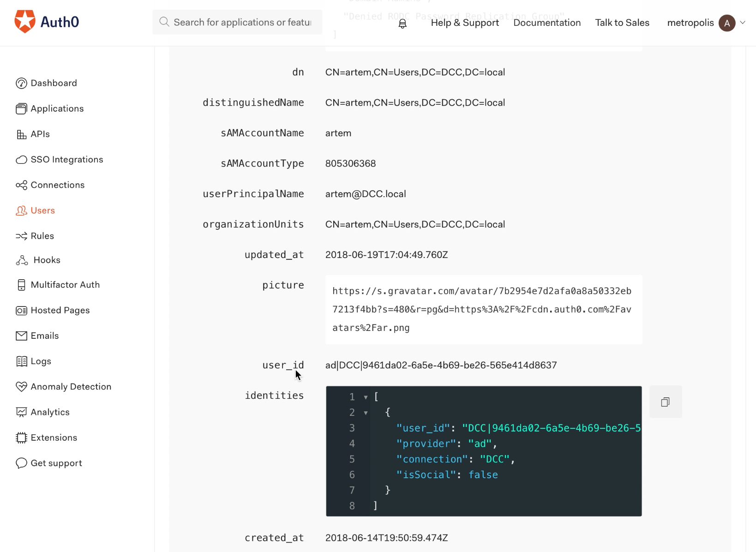Click the user_id value ad|DCC|9461da02…
Image resolution: width=756 pixels, height=552 pixels.
click(x=441, y=365)
